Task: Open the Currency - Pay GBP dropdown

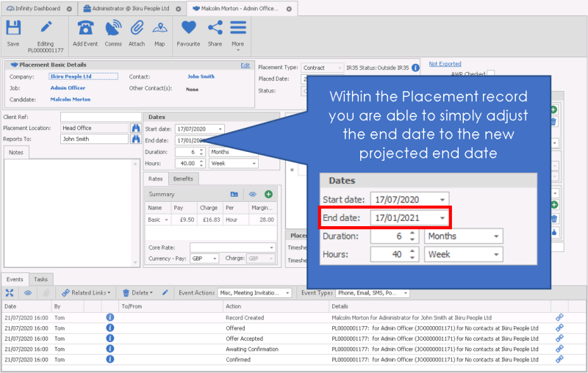Action: [215, 258]
